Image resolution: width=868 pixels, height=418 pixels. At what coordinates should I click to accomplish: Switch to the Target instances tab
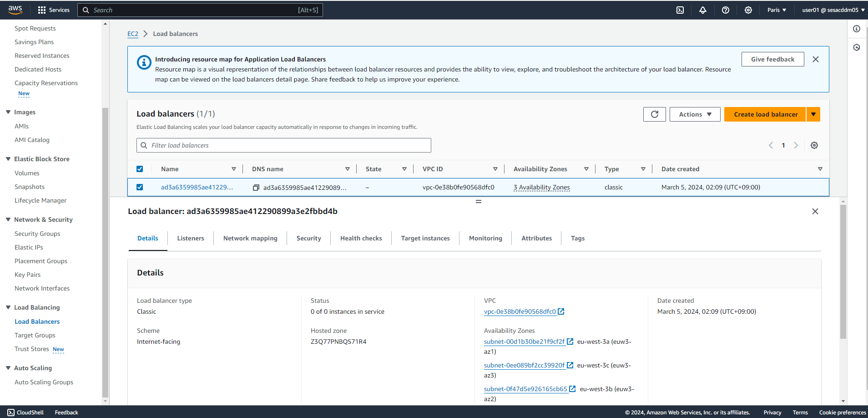[x=425, y=238]
